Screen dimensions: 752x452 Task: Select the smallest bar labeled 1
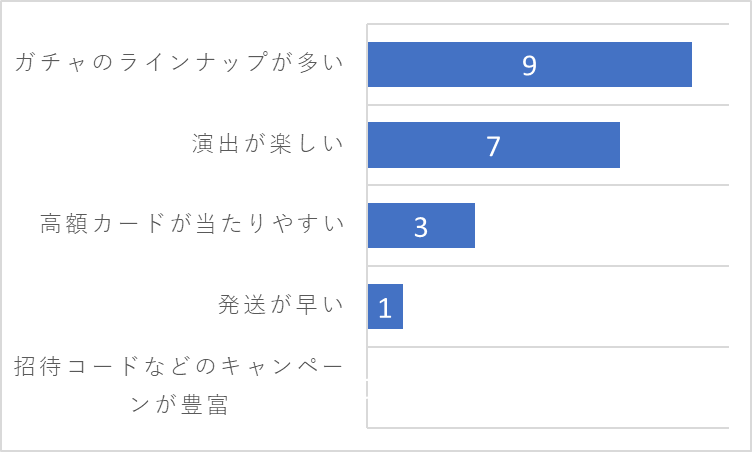click(385, 307)
